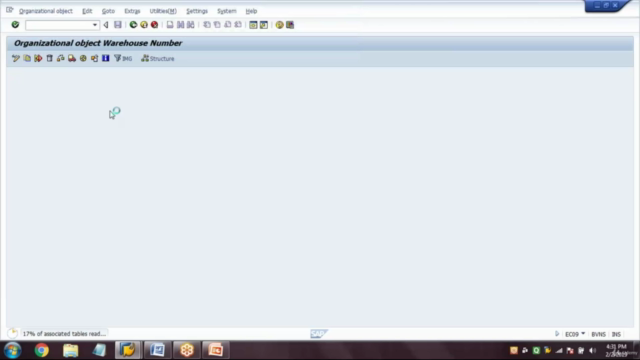Click the First Page icon

(207, 25)
